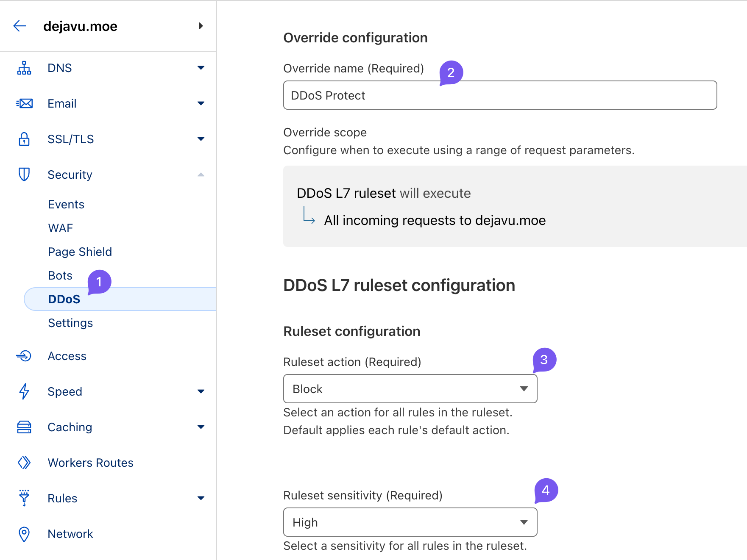Open the WAF page under Security
The height and width of the screenshot is (560, 747).
click(x=61, y=228)
